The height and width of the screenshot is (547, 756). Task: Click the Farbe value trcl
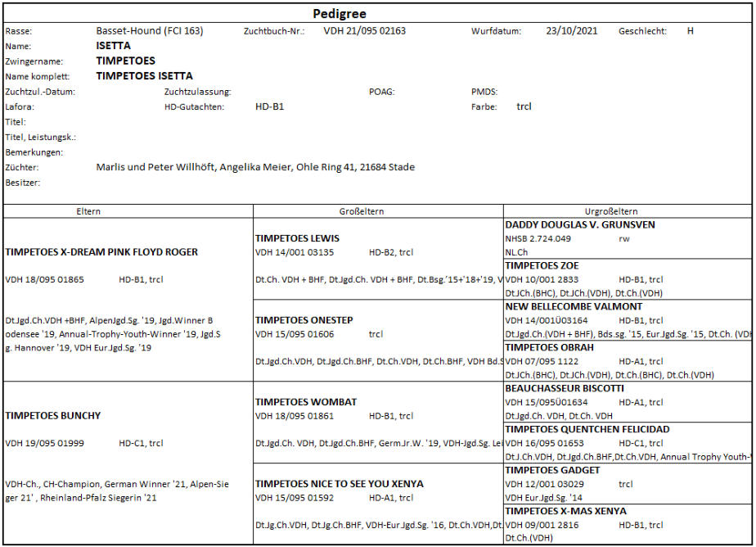[524, 106]
